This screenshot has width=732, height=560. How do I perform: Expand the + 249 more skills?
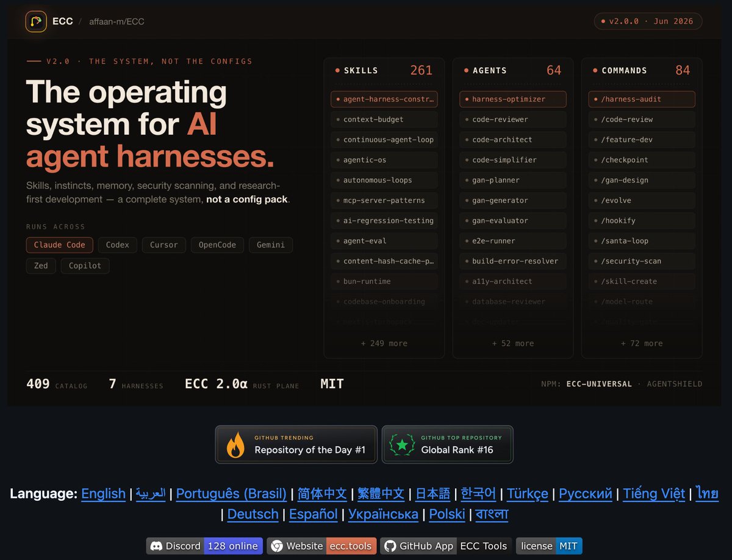click(384, 343)
